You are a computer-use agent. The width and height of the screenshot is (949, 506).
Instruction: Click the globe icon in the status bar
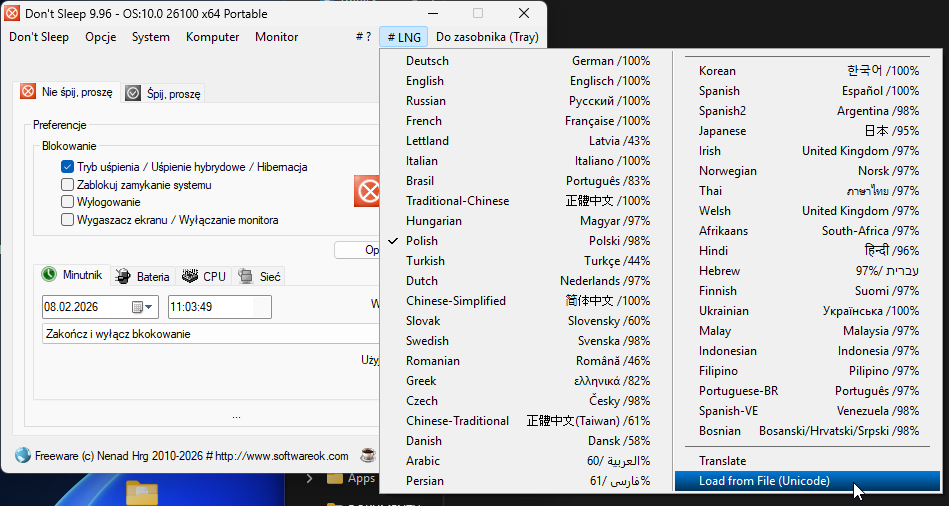[x=22, y=456]
